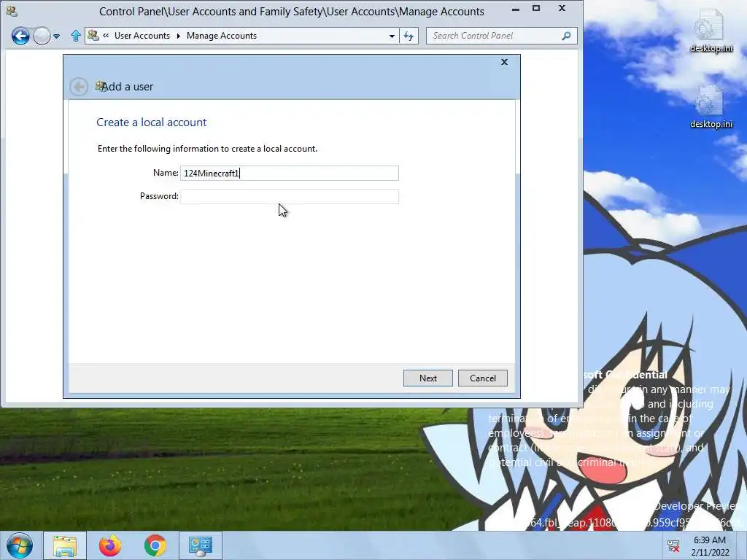Click the Cancel button
Viewport: 747px width, 560px height.
click(483, 378)
